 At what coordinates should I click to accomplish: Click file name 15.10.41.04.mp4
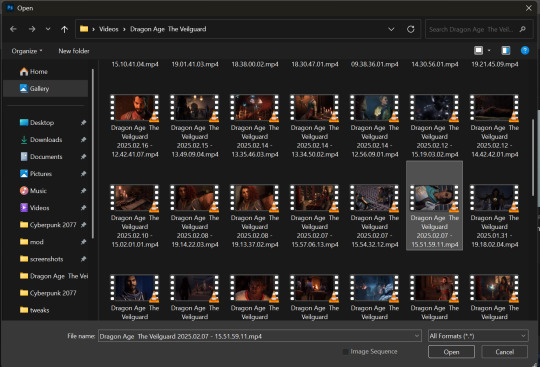pyautogui.click(x=135, y=64)
